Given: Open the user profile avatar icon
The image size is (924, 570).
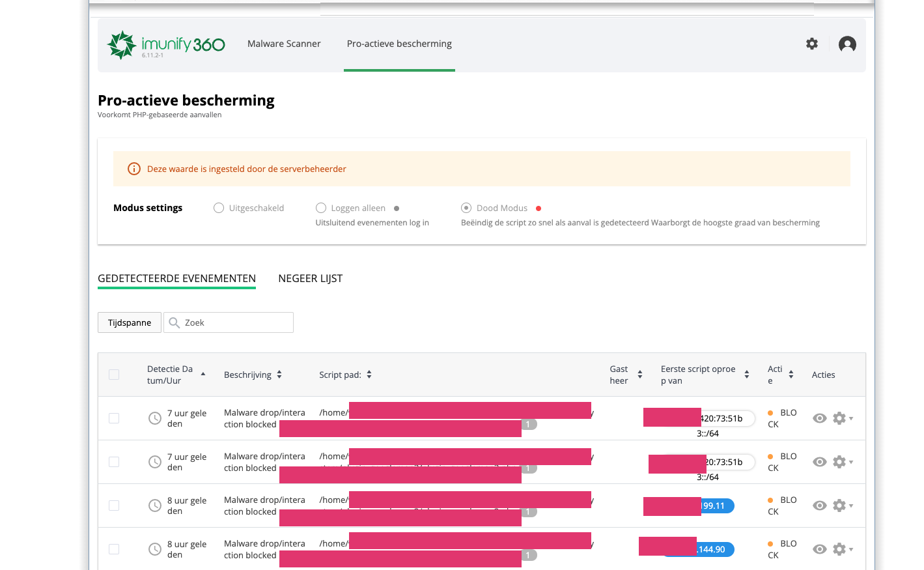Looking at the screenshot, I should pyautogui.click(x=847, y=44).
